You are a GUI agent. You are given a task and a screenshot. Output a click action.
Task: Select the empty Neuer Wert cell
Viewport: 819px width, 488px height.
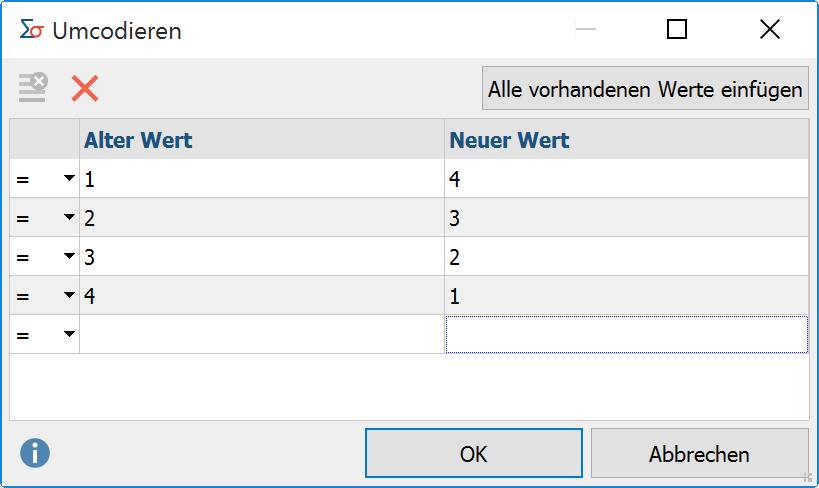point(626,334)
